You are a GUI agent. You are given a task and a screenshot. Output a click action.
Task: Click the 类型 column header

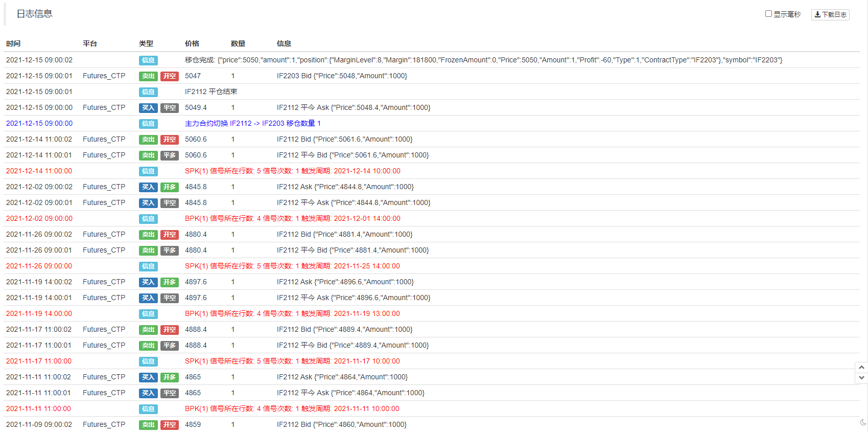click(146, 43)
